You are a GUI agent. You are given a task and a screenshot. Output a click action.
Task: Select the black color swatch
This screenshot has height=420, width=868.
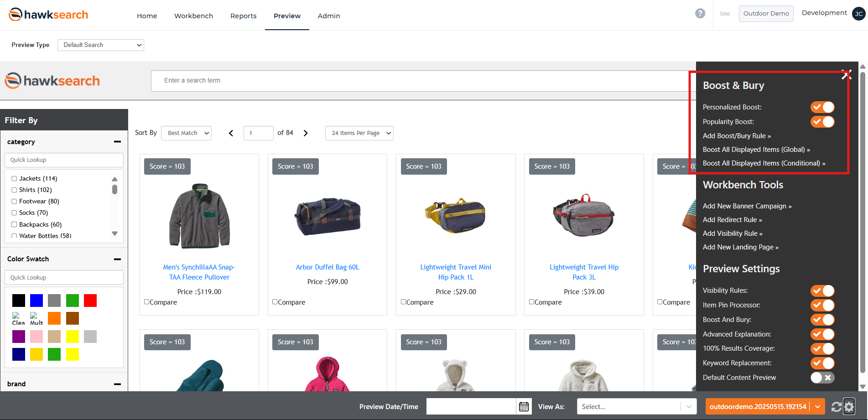tap(19, 301)
